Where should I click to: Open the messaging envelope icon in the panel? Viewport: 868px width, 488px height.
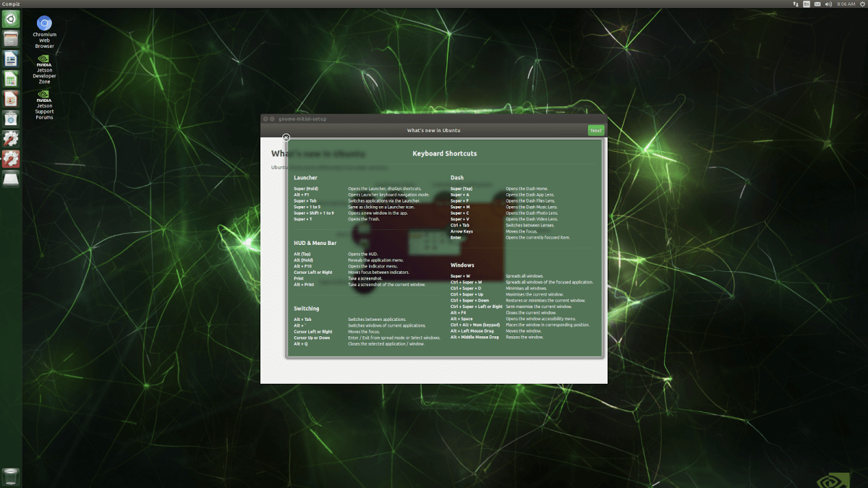[x=817, y=4]
